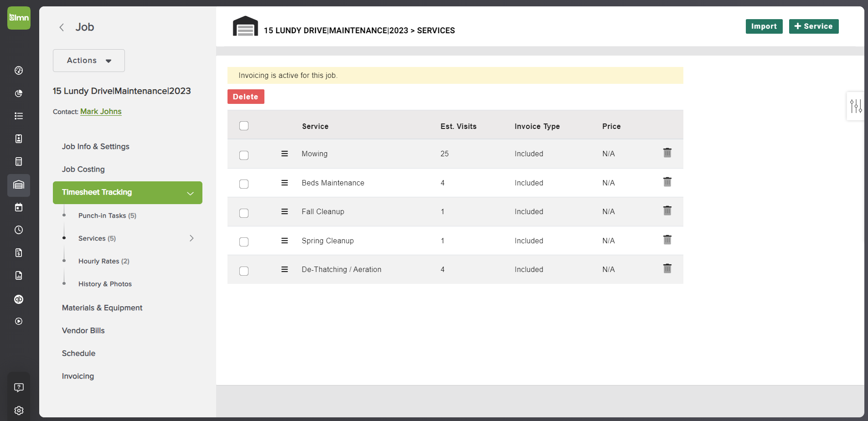
Task: Expand the Services (5) arrow
Action: pos(191,238)
